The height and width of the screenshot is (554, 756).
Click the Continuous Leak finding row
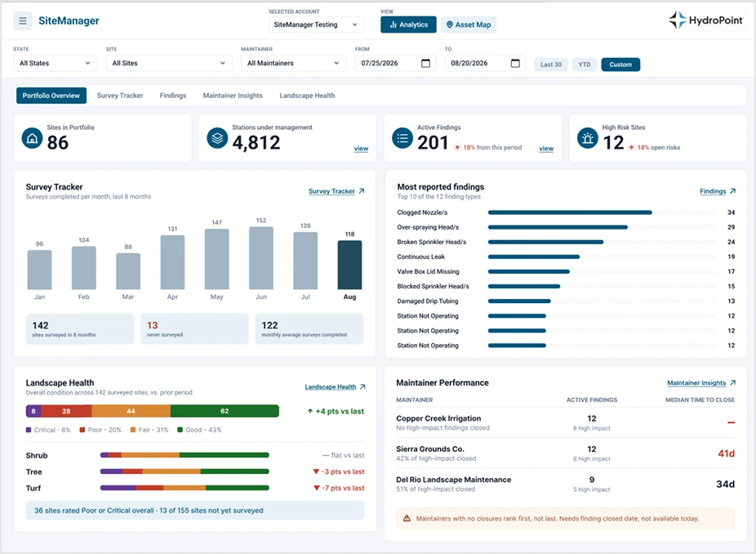pyautogui.click(x=566, y=257)
